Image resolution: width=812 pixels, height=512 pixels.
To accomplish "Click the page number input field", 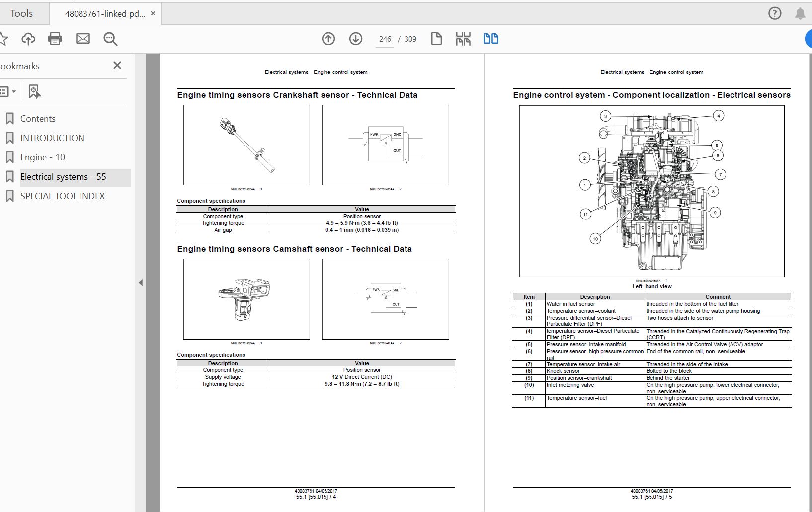I will 385,39.
